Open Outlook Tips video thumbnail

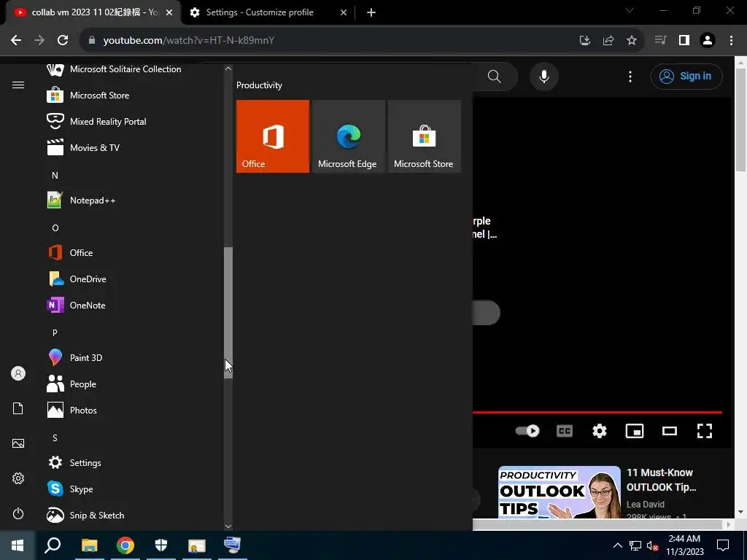click(x=560, y=492)
